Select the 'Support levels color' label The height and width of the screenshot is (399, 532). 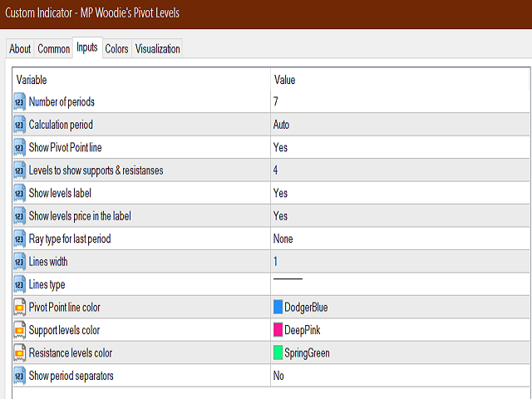click(x=64, y=331)
